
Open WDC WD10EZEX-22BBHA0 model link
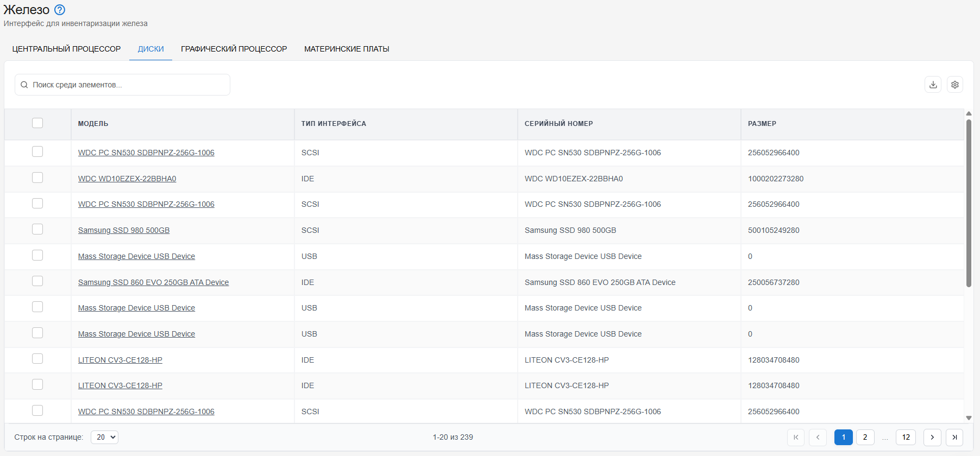tap(127, 179)
